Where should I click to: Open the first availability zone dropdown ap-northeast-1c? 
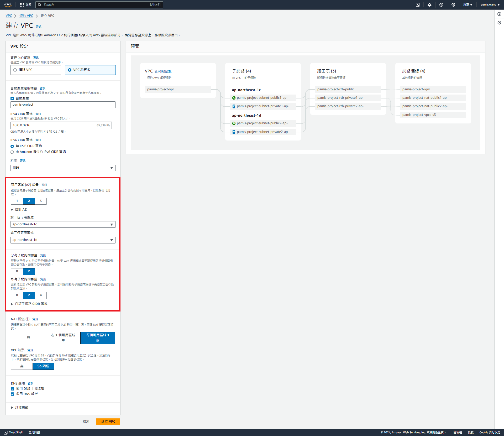(63, 225)
